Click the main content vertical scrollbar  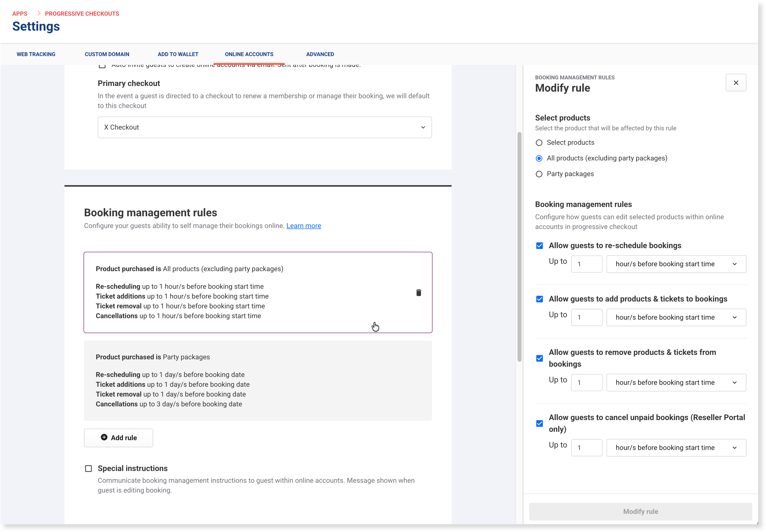pos(519,247)
